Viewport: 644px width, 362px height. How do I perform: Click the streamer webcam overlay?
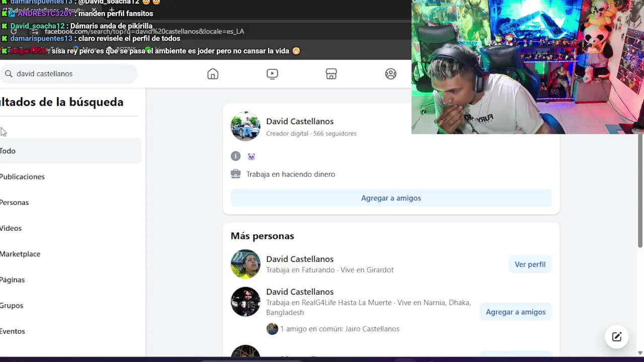click(528, 67)
